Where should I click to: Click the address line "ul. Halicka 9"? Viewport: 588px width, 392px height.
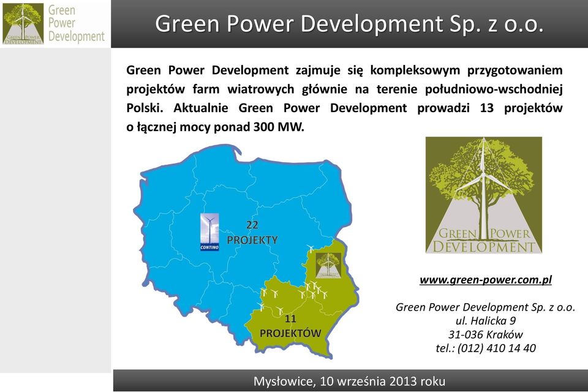[486, 321]
